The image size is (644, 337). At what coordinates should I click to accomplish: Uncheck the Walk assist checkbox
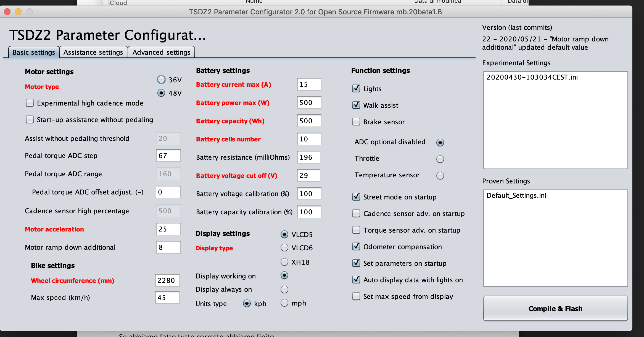coord(356,105)
